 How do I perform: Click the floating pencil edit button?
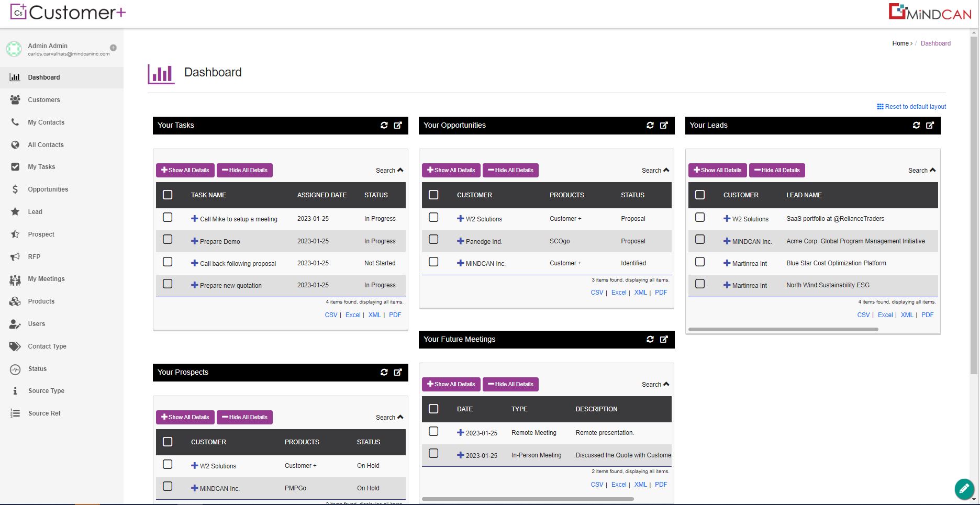[964, 489]
